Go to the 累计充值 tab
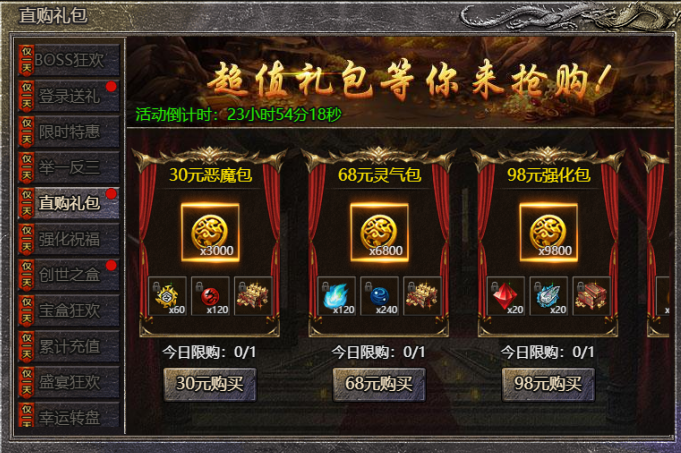The width and height of the screenshot is (681, 453). pos(69,346)
